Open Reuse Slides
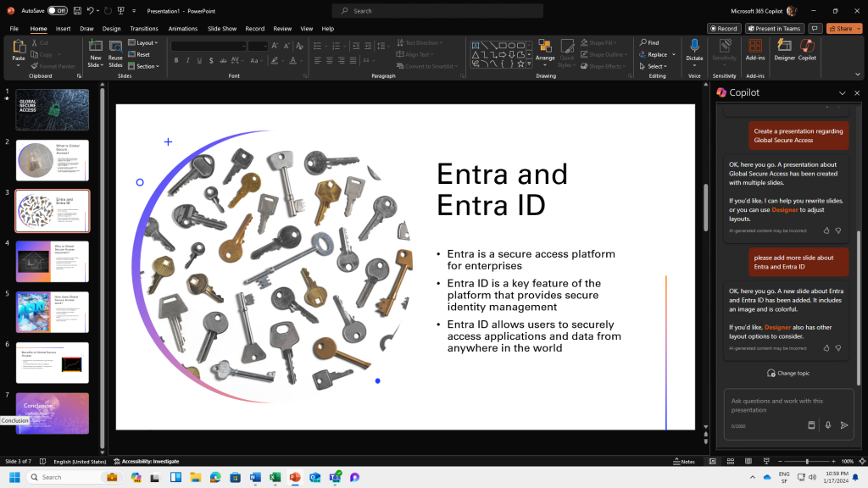This screenshot has width=868, height=488. [115, 53]
